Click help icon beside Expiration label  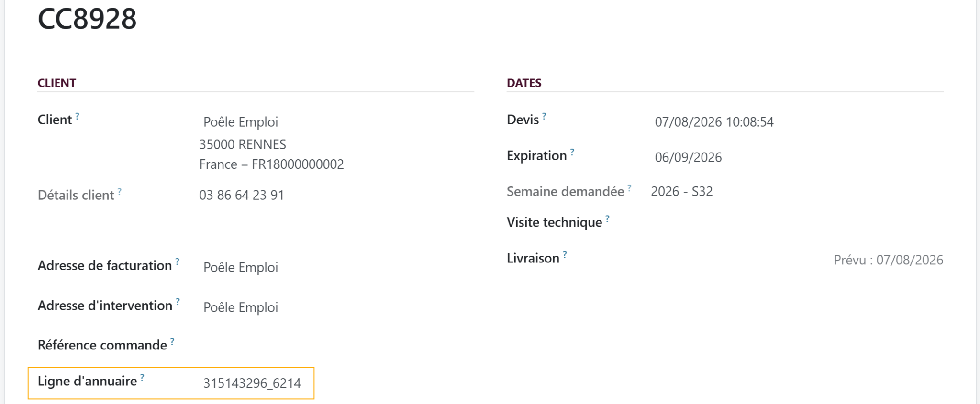coord(572,152)
